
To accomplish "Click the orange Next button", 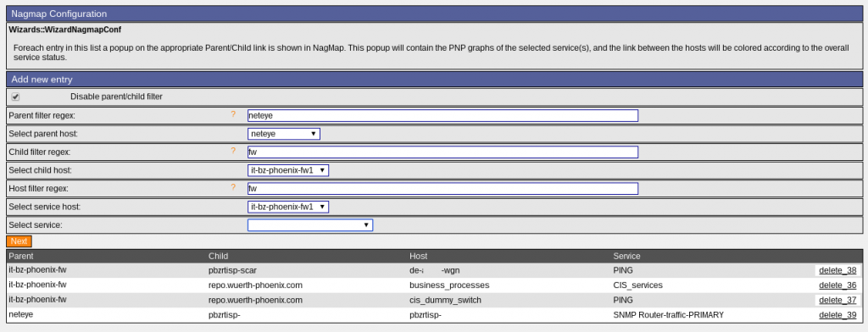I will [x=19, y=241].
